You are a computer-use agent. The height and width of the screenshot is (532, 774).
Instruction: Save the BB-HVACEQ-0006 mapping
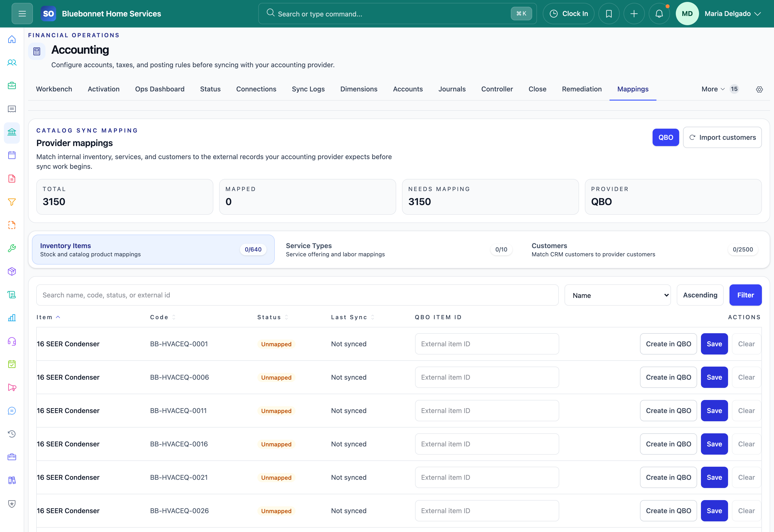point(714,377)
